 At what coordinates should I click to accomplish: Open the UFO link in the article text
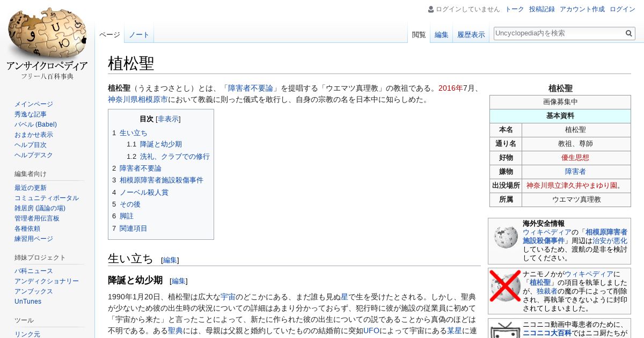coord(371,330)
